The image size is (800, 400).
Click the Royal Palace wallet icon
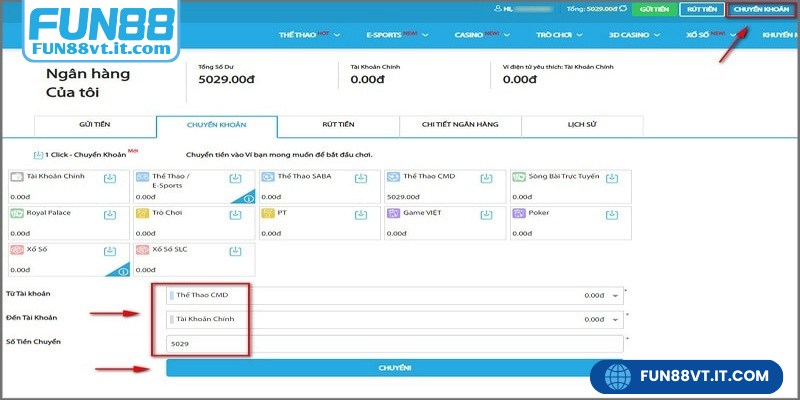[x=17, y=213]
